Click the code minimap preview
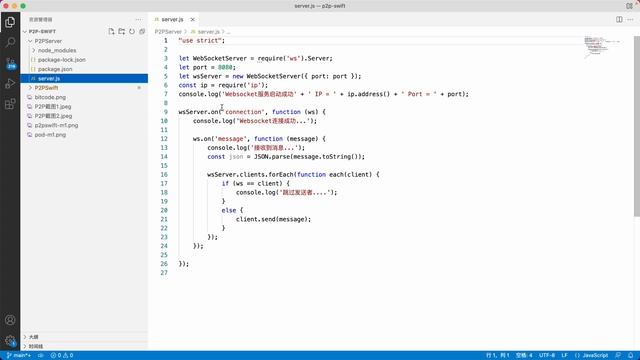The width and height of the screenshot is (640, 360). click(x=602, y=47)
